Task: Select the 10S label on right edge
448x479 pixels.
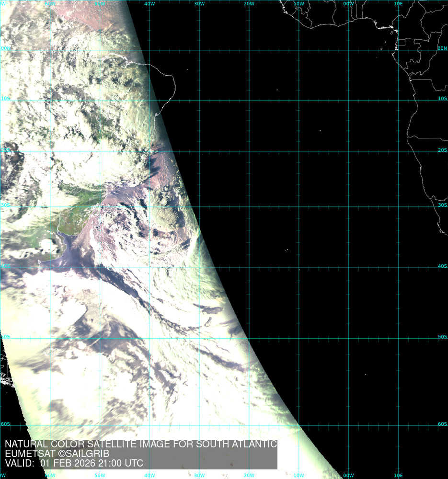Action: click(442, 98)
